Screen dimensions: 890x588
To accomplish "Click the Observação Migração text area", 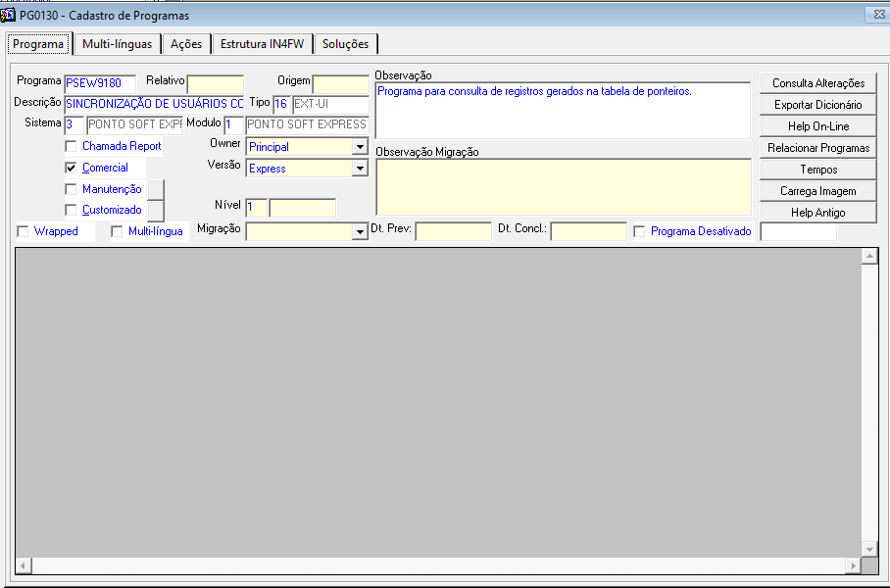I will 563,187.
